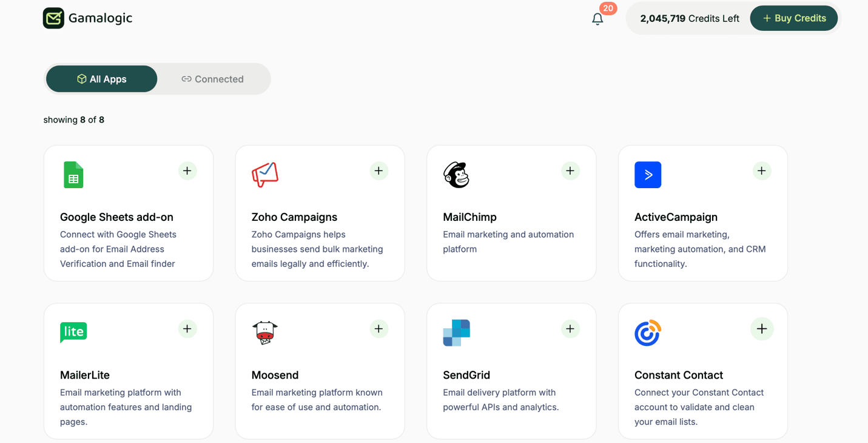Switch to the Connected tab
This screenshot has width=868, height=443.
coord(212,79)
